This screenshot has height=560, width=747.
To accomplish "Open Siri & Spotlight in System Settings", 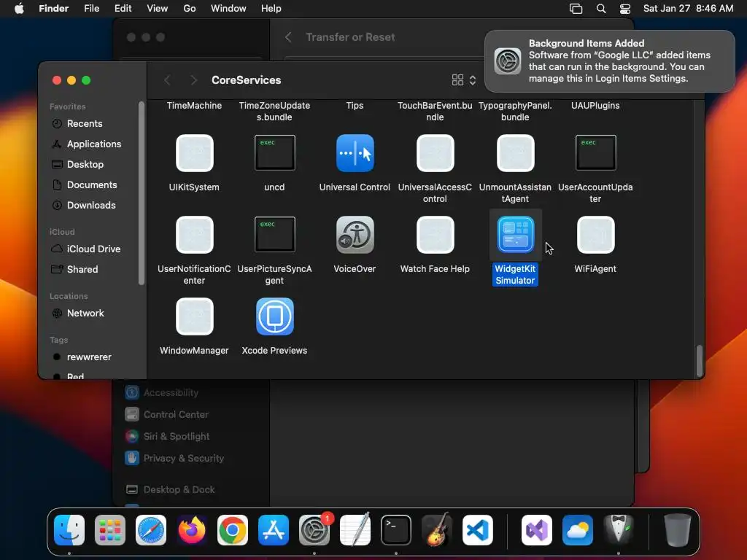I will (x=177, y=437).
